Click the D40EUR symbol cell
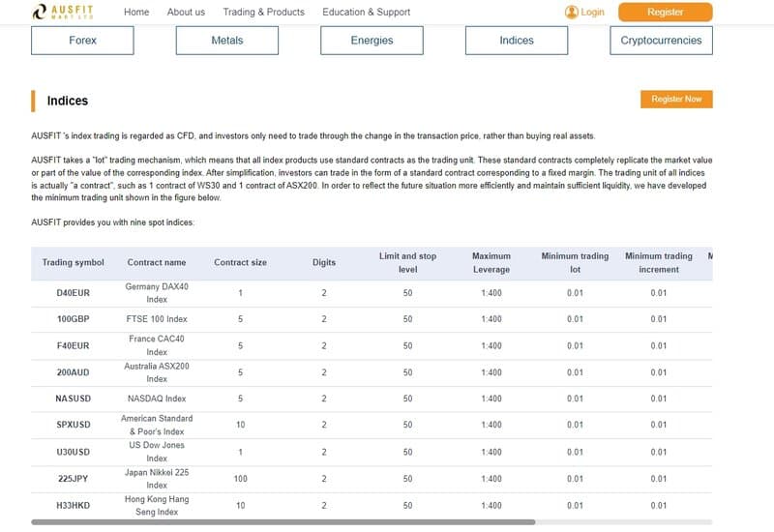Screen dimensions: 774x532 coord(74,293)
